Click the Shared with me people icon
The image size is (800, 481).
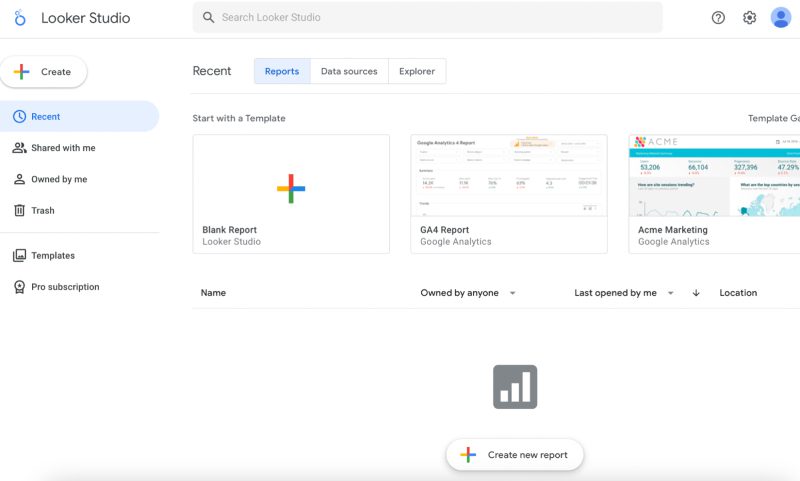point(19,148)
